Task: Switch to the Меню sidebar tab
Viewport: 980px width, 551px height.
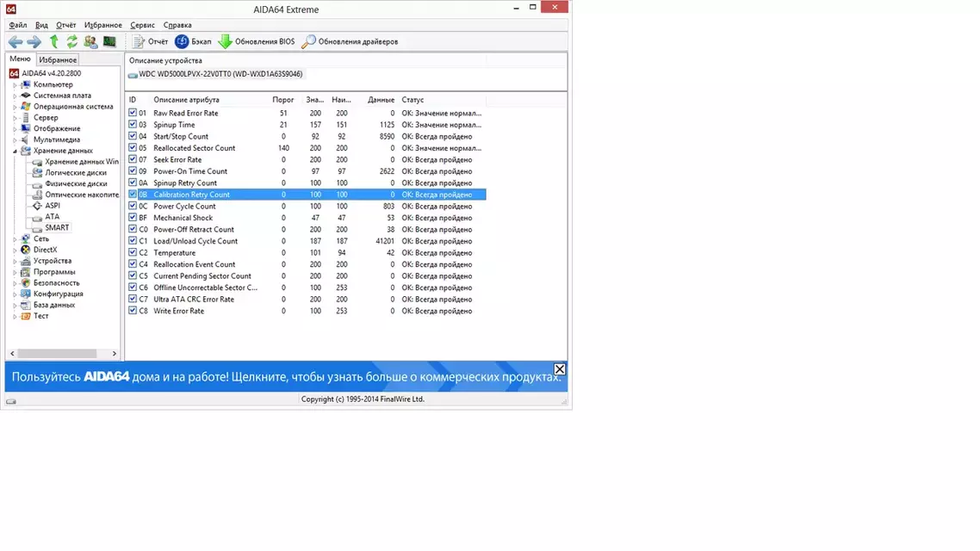Action: pyautogui.click(x=20, y=59)
